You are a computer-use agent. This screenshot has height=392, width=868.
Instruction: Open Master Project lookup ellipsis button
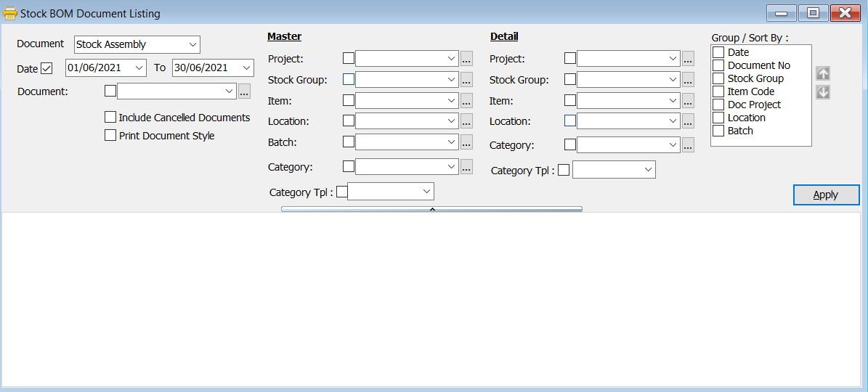pyautogui.click(x=466, y=59)
